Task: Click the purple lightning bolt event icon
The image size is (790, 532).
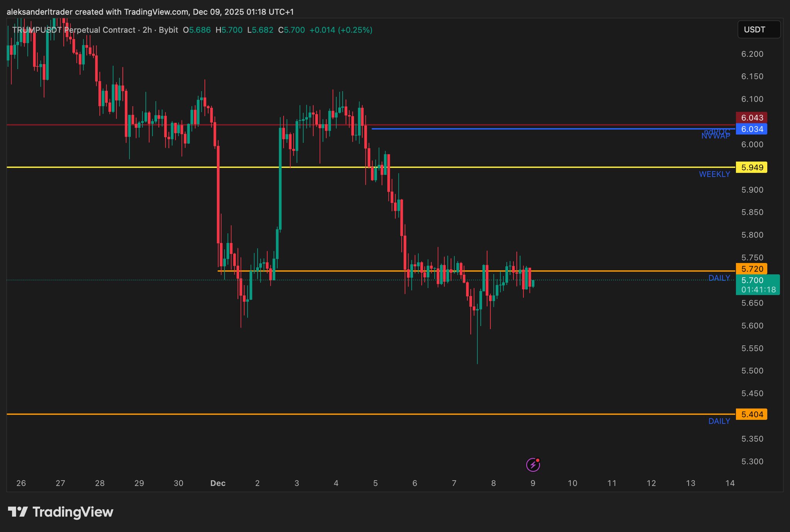Action: click(x=533, y=465)
